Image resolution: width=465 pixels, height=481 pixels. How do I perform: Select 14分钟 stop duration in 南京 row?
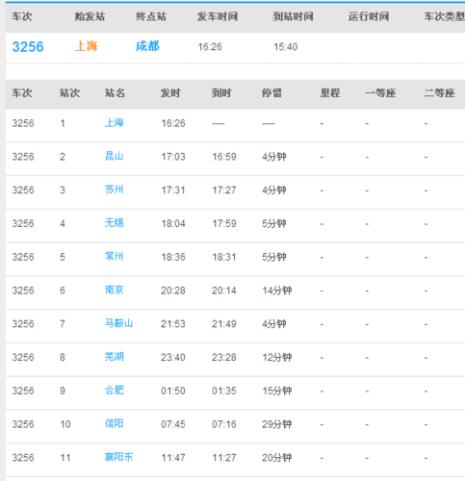(277, 290)
